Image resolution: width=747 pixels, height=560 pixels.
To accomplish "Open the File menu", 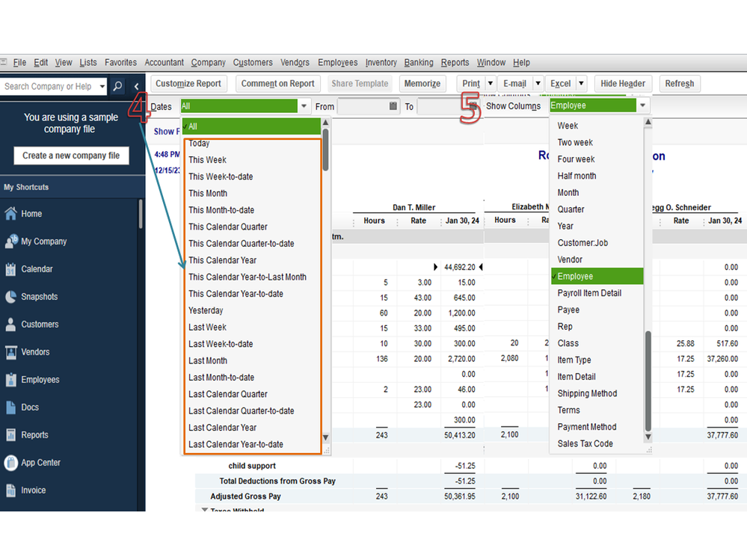I will click(19, 62).
